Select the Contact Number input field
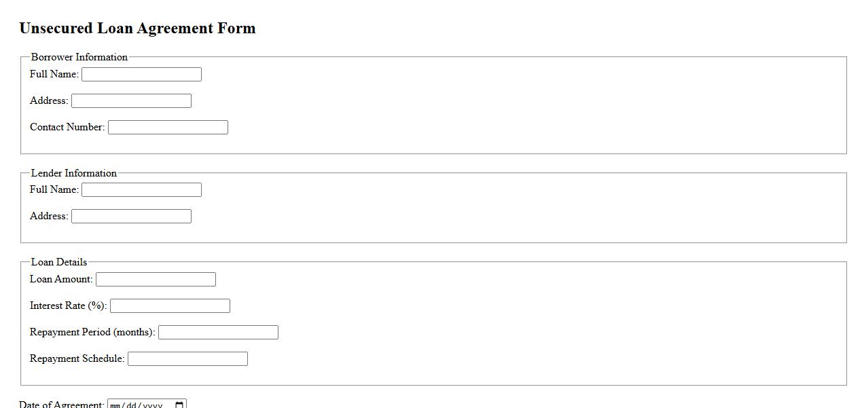This screenshot has width=868, height=408. tap(168, 127)
